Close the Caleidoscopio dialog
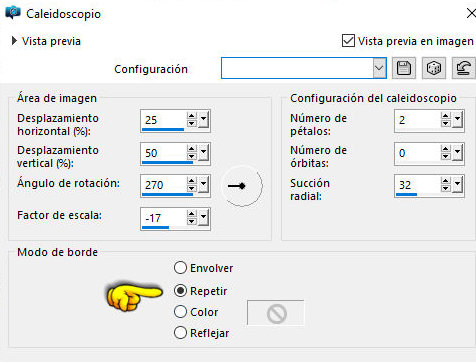The width and height of the screenshot is (476, 362). pyautogui.click(x=471, y=13)
